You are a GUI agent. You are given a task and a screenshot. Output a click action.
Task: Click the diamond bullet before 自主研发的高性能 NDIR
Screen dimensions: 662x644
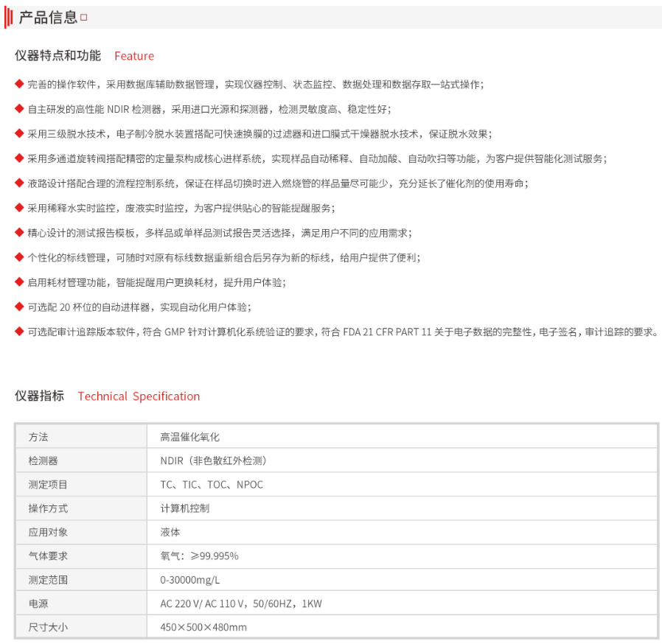coord(19,109)
